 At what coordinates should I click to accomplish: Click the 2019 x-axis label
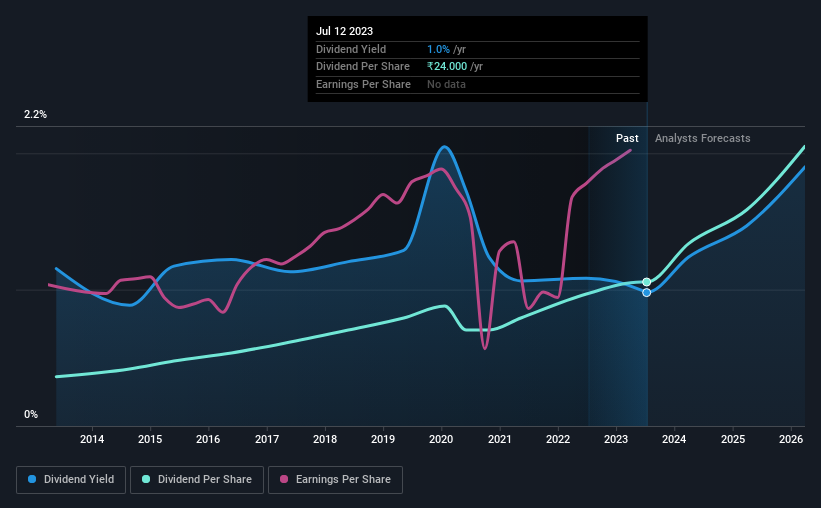click(x=383, y=439)
